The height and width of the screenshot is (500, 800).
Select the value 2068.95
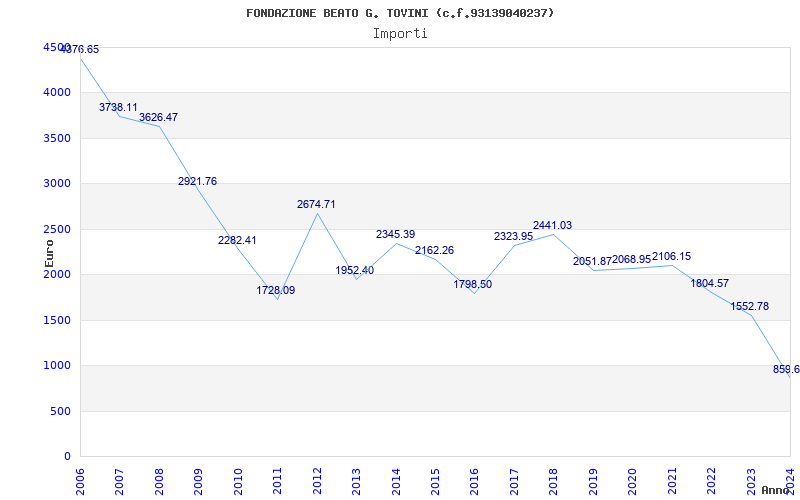point(632,260)
